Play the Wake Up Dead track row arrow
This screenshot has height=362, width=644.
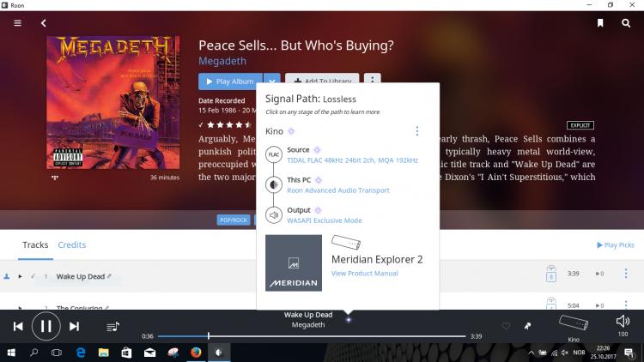(x=20, y=276)
